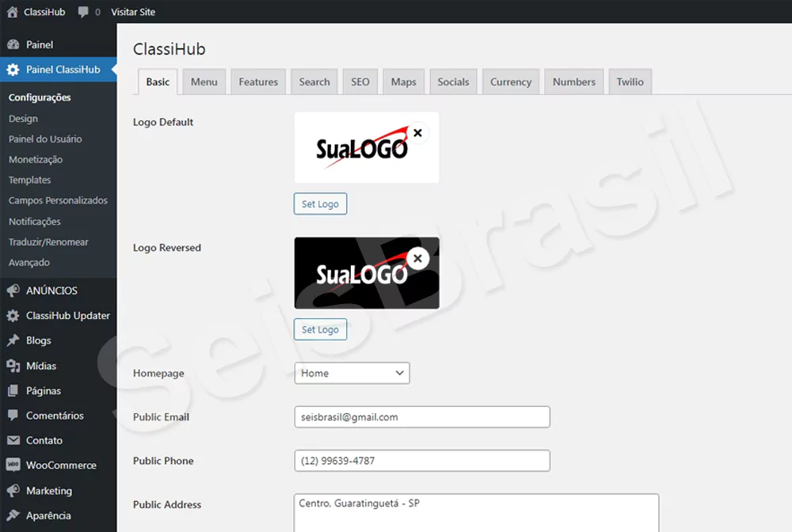
Task: Open Campos Personalizados submenu item
Action: (x=58, y=200)
